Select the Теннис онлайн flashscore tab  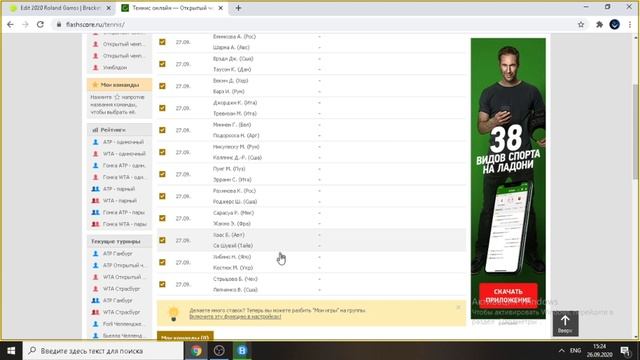[172, 8]
